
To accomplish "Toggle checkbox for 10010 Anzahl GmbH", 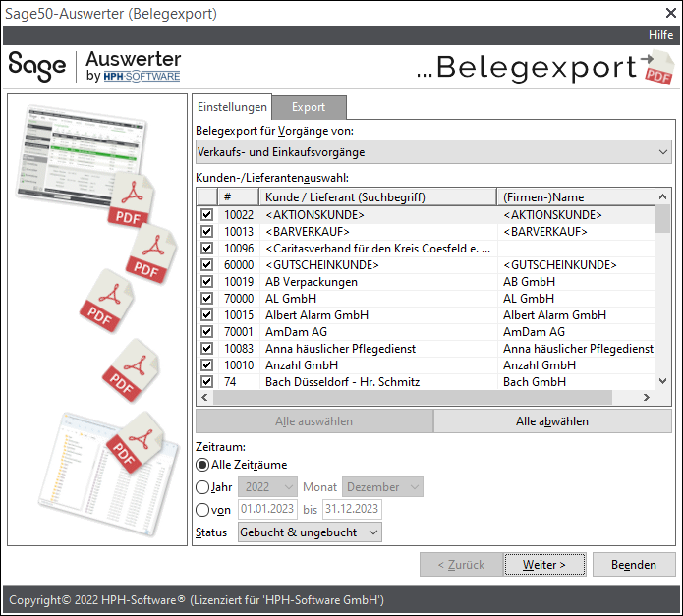I will pyautogui.click(x=206, y=364).
